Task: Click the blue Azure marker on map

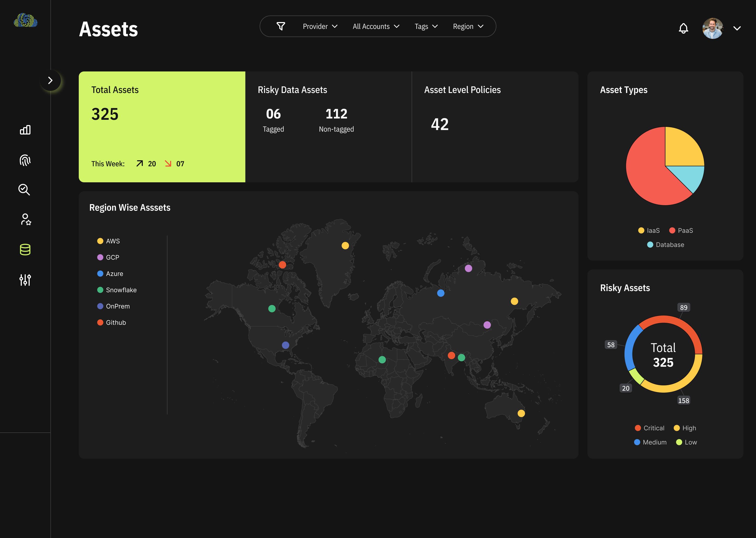Action: pos(440,293)
